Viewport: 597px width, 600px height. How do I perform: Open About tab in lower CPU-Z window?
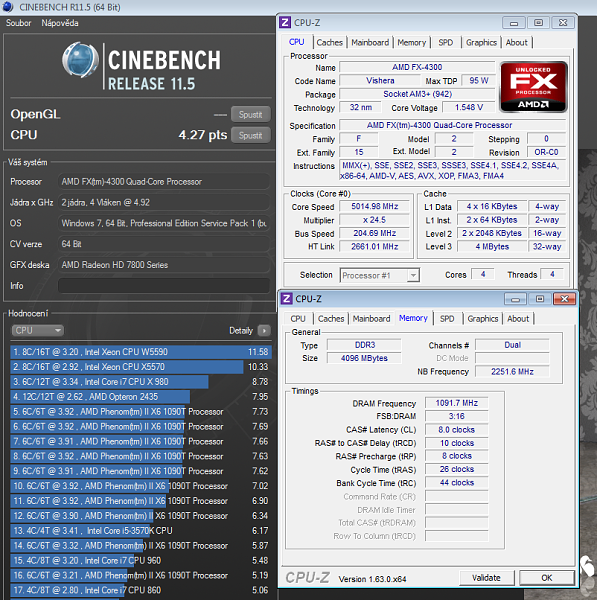(x=518, y=319)
